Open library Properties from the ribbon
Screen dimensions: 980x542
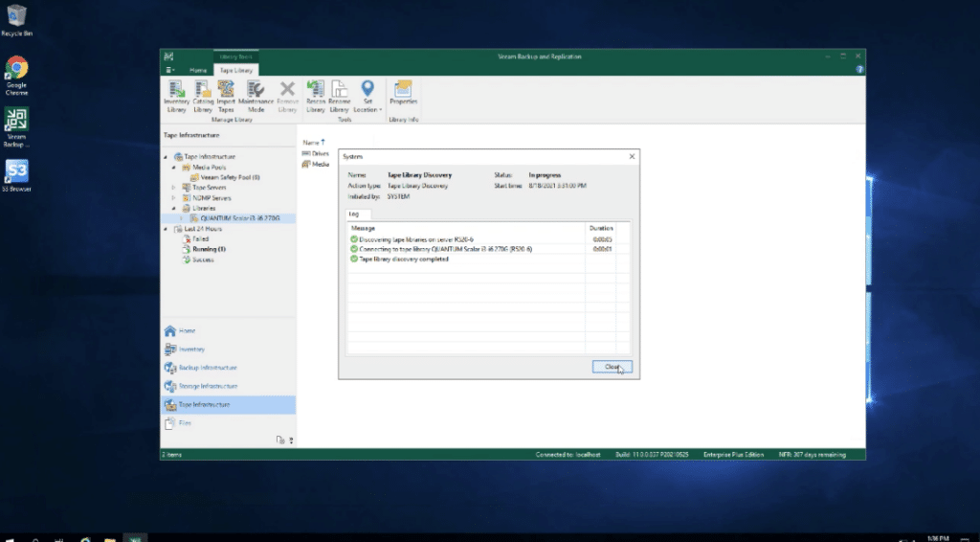tap(403, 93)
